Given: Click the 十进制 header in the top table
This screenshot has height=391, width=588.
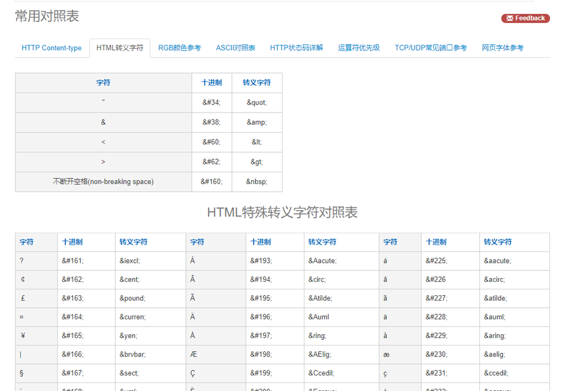Looking at the screenshot, I should pyautogui.click(x=211, y=83).
